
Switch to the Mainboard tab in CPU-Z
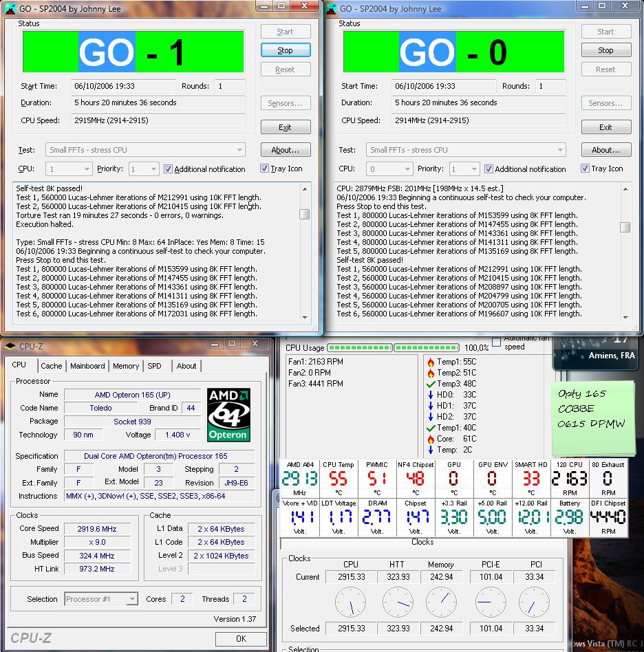[x=87, y=366]
